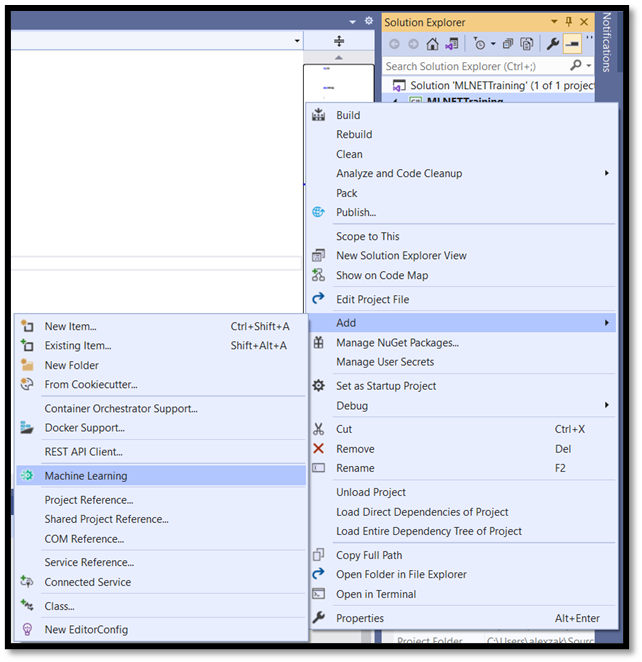Screen dimensions: 642x662
Task: Click the editor settings gear icon
Action: (x=368, y=21)
